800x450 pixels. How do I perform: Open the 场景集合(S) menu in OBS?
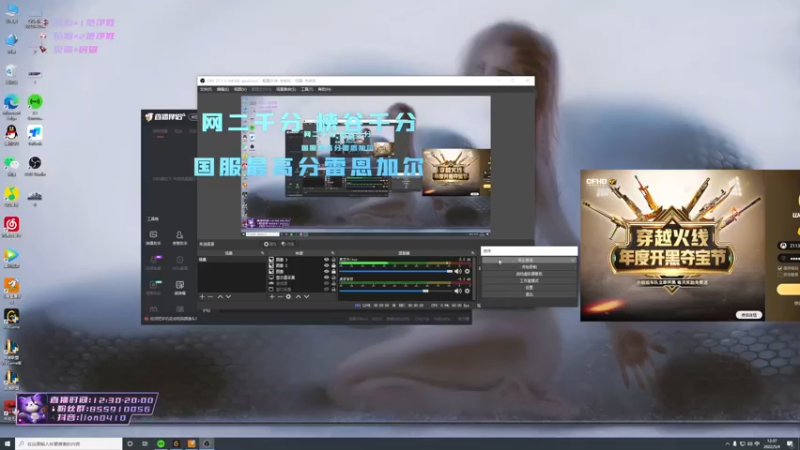click(x=286, y=89)
